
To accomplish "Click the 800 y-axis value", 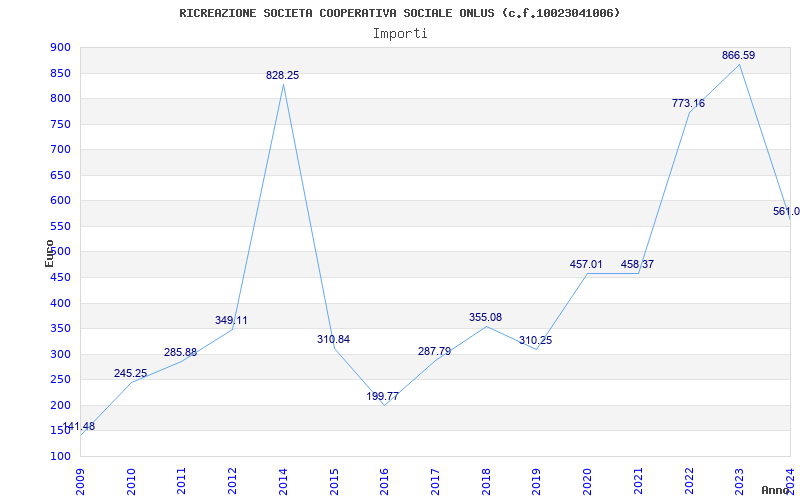I will [60, 99].
